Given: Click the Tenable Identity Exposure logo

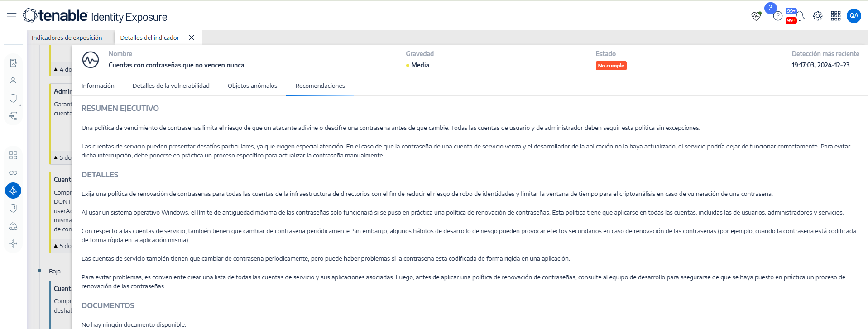Looking at the screenshot, I should (x=95, y=16).
